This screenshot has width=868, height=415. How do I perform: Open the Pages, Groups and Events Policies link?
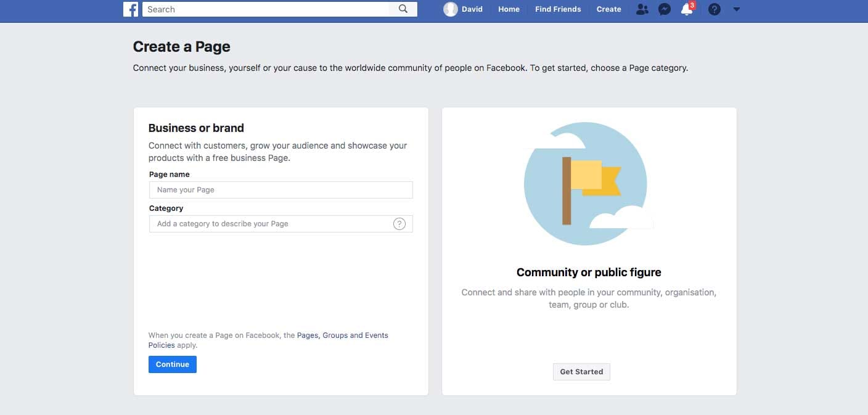point(343,335)
